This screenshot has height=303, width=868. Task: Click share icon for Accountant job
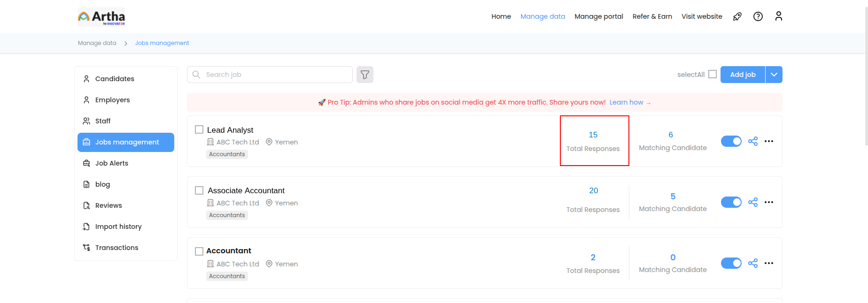click(x=753, y=263)
